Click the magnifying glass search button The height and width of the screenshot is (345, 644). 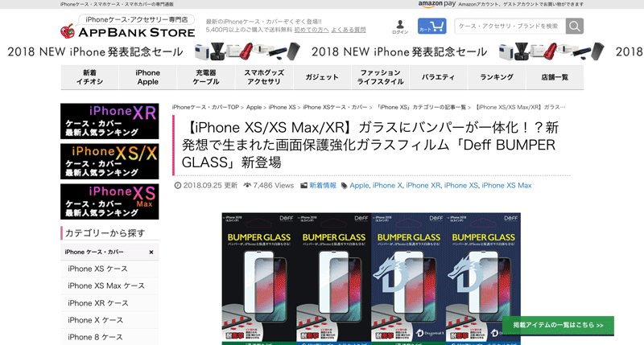tap(574, 27)
